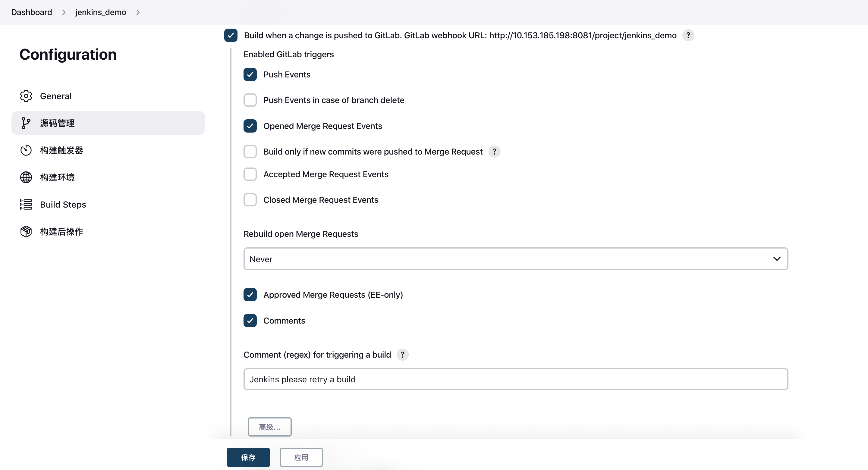Click the 高级... advanced button
The image size is (868, 470).
click(269, 427)
